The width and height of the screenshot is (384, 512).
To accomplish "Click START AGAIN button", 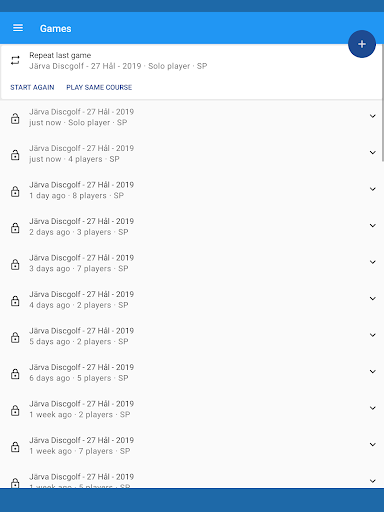I will tap(32, 87).
